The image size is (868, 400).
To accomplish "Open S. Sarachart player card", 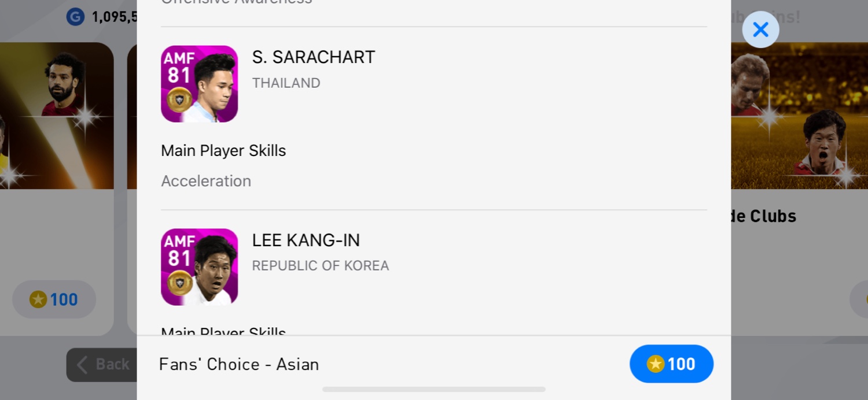I will [199, 84].
